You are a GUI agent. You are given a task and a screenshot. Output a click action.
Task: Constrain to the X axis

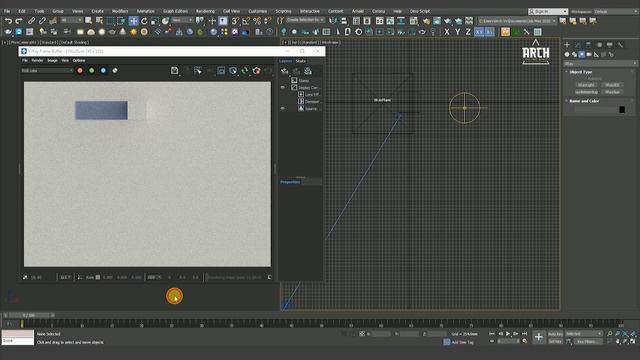(x=447, y=32)
